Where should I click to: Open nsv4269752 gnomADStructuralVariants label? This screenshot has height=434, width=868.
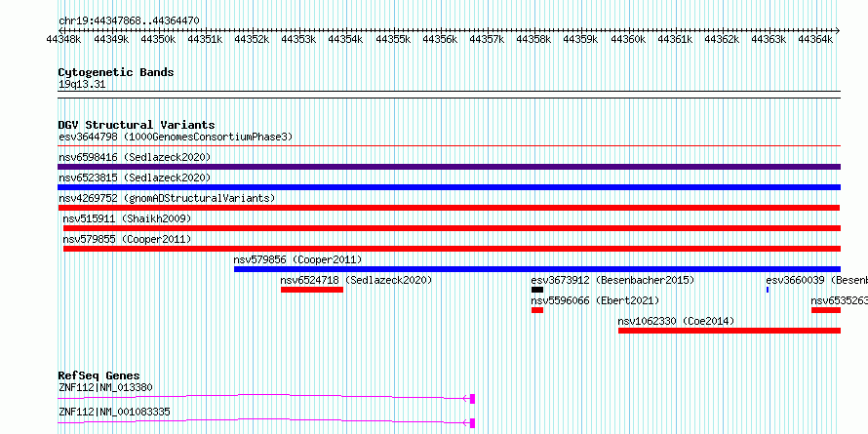point(167,198)
